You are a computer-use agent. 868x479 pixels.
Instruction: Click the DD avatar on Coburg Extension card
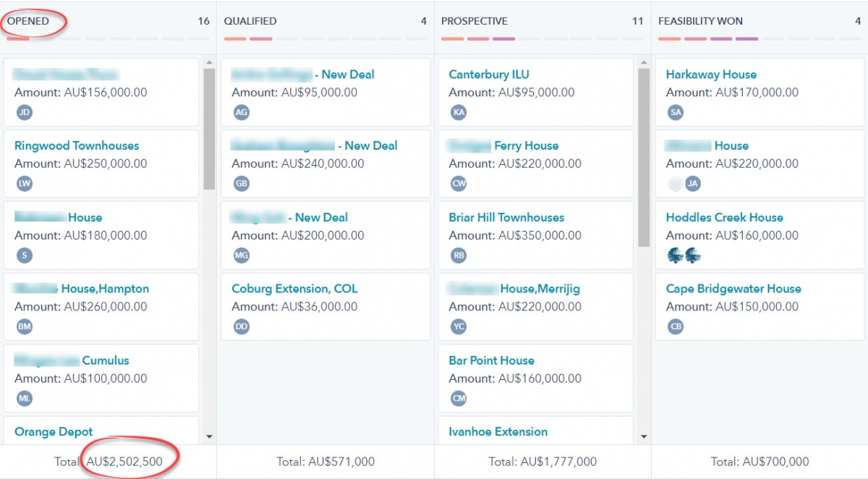(x=241, y=326)
